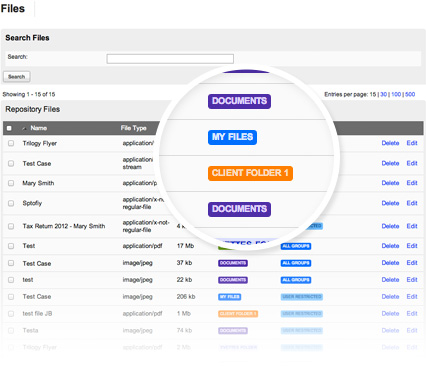This screenshot has height=366, width=426.
Task: Toggle the select-all checkbox in table header
Action: (9, 128)
